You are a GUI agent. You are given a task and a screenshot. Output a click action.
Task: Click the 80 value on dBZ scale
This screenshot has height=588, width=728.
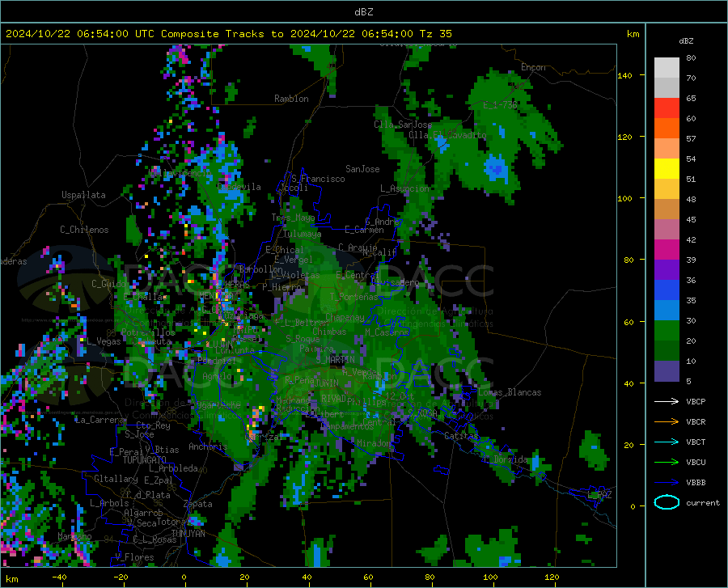[x=691, y=57]
